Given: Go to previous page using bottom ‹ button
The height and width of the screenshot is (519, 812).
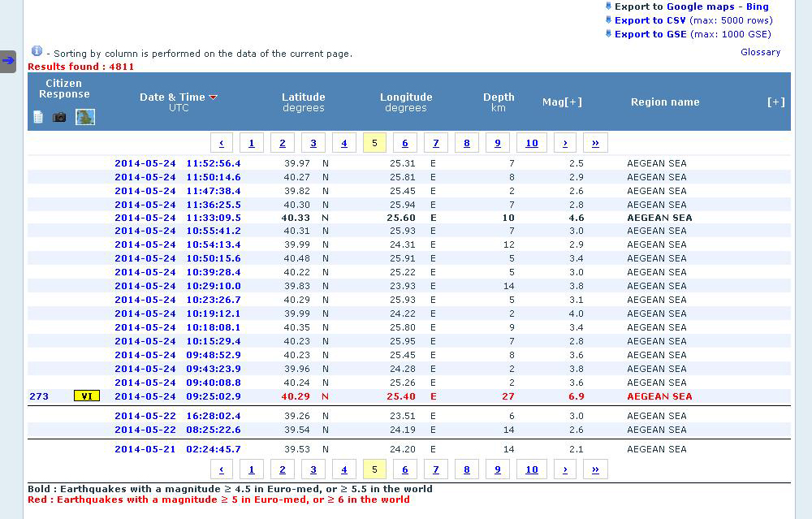Looking at the screenshot, I should click(222, 469).
